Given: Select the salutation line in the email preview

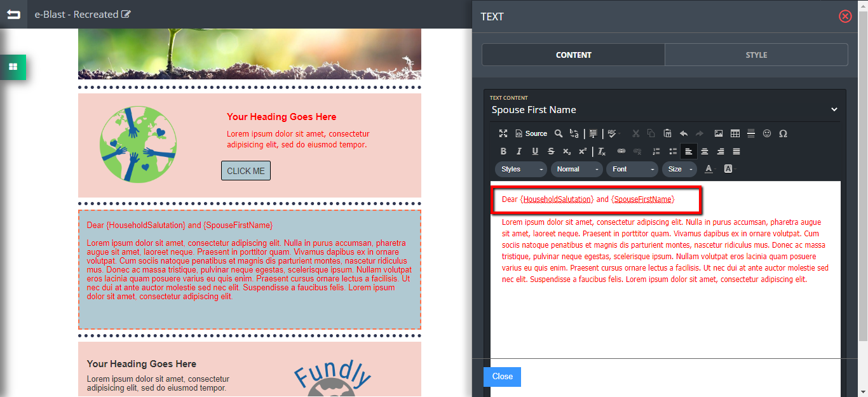Looking at the screenshot, I should [x=180, y=225].
